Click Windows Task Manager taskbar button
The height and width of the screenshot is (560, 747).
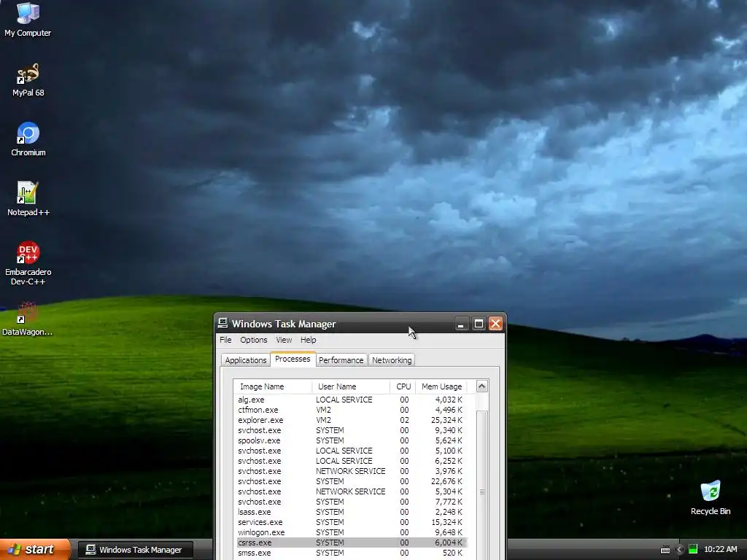[135, 550]
